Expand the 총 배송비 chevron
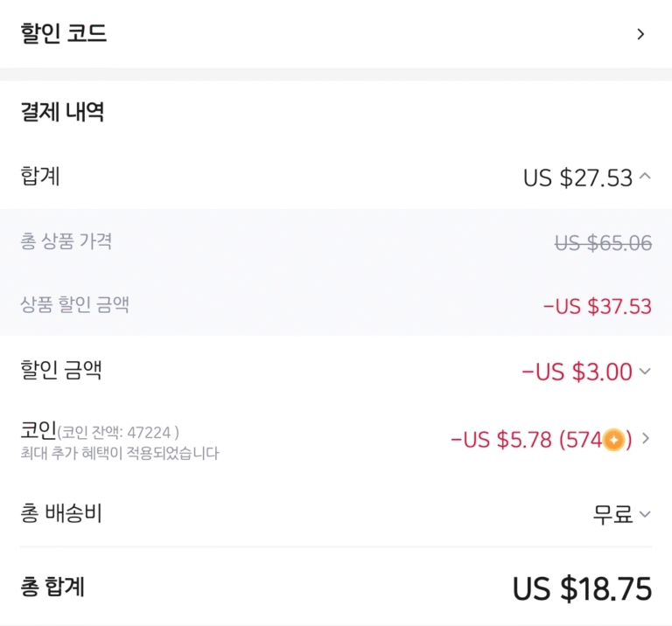 click(x=645, y=514)
